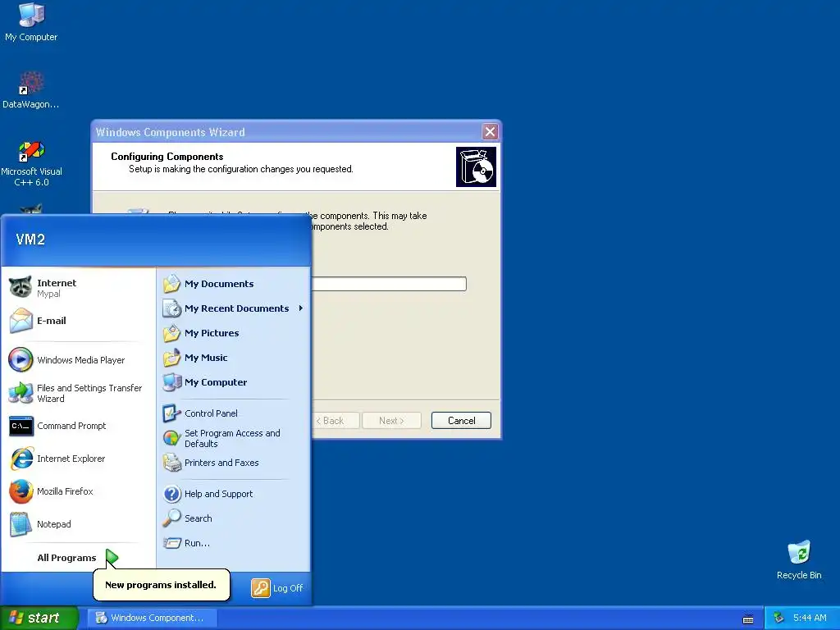Click the 5:44 AM taskbar clock
This screenshot has height=630, width=840.
tap(810, 618)
